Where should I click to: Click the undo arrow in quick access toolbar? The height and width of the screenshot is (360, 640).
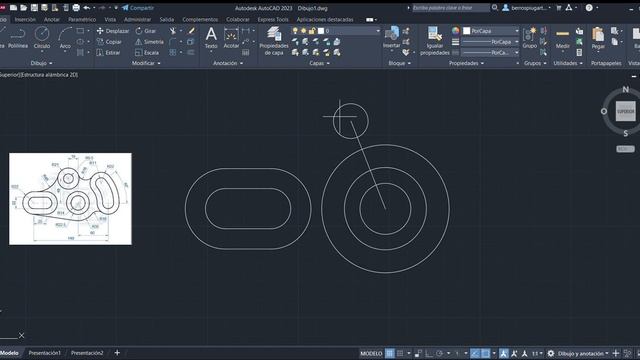point(87,8)
